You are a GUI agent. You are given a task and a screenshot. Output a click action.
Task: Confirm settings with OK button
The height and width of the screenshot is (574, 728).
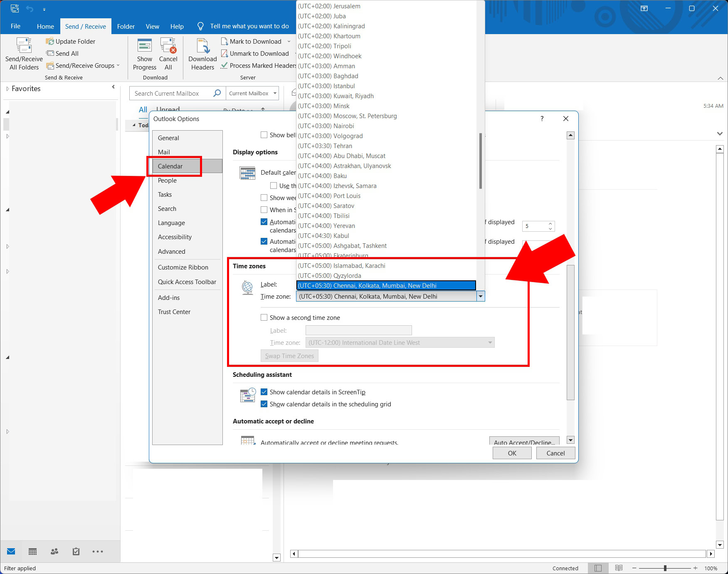512,453
